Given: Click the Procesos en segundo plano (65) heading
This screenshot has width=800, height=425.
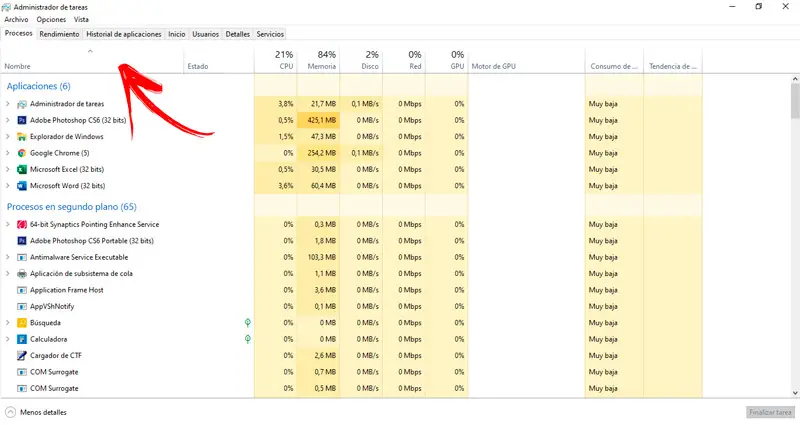Looking at the screenshot, I should pos(71,207).
